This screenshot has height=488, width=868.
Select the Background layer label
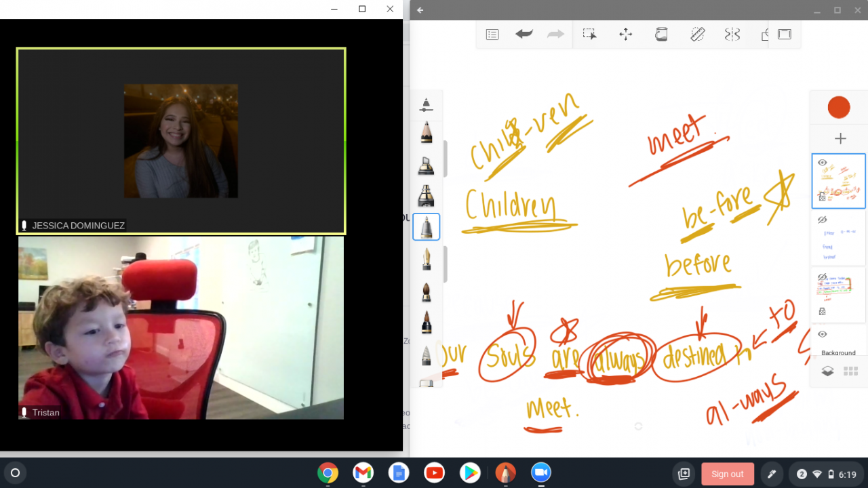838,353
